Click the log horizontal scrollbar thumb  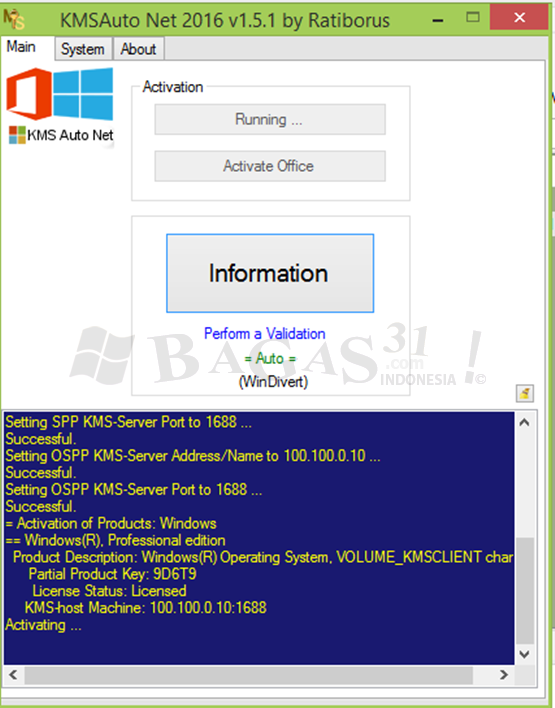click(x=248, y=675)
